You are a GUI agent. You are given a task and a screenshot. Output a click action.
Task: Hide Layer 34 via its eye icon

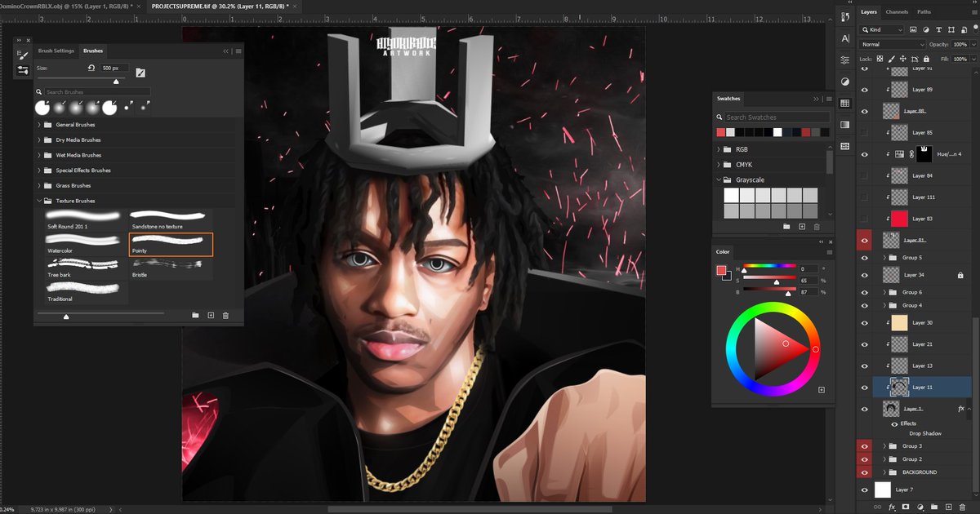pyautogui.click(x=865, y=275)
